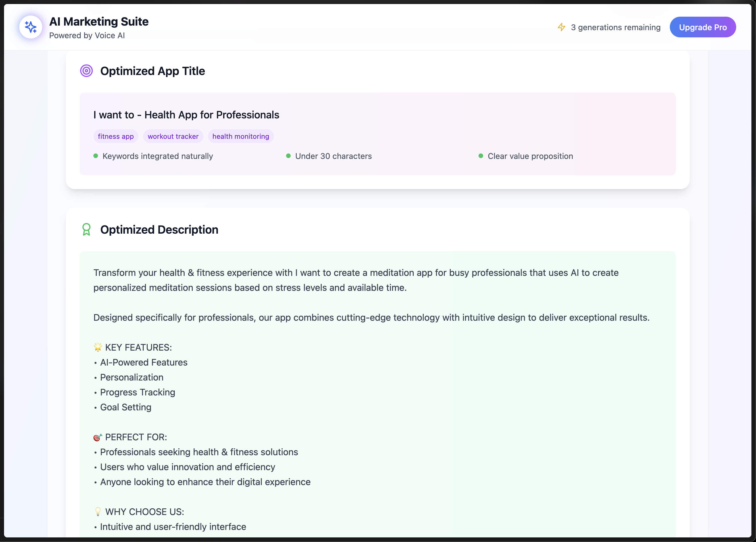Viewport: 756px width, 542px height.
Task: Click the star emoji before KEY FEATURES
Action: [x=98, y=347]
